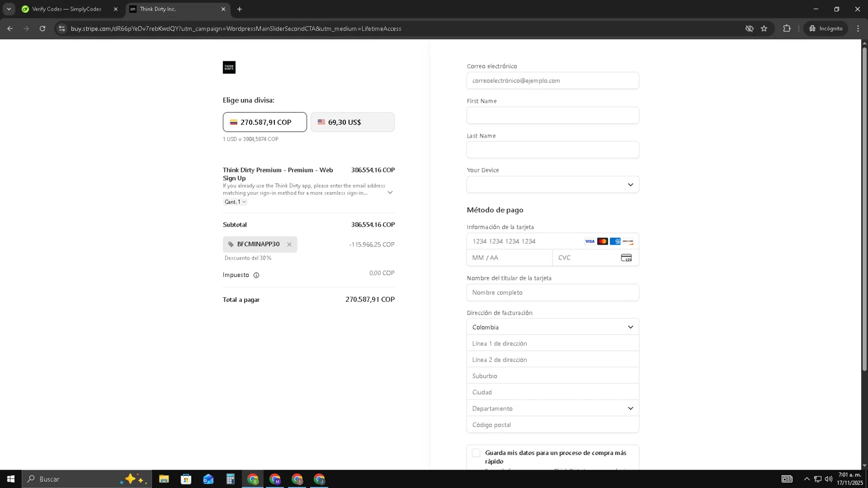The image size is (868, 488).
Task: Open the Calculator app in the taskbar
Action: click(230, 479)
